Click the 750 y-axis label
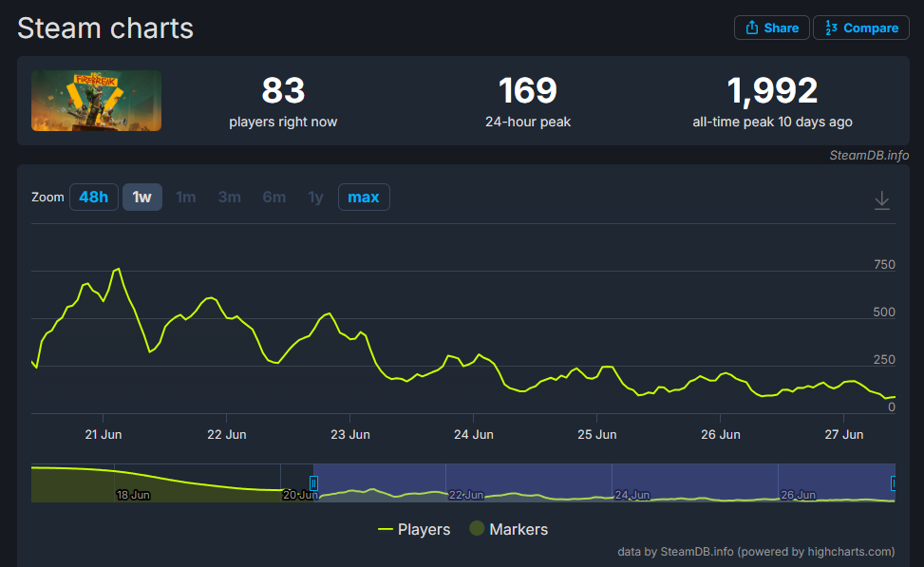 [884, 265]
